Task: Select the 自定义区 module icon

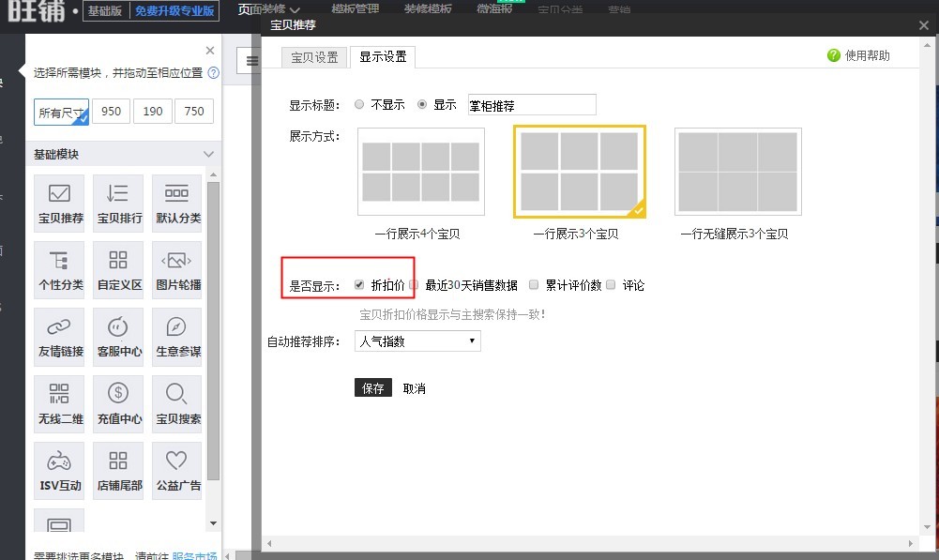Action: tap(118, 269)
